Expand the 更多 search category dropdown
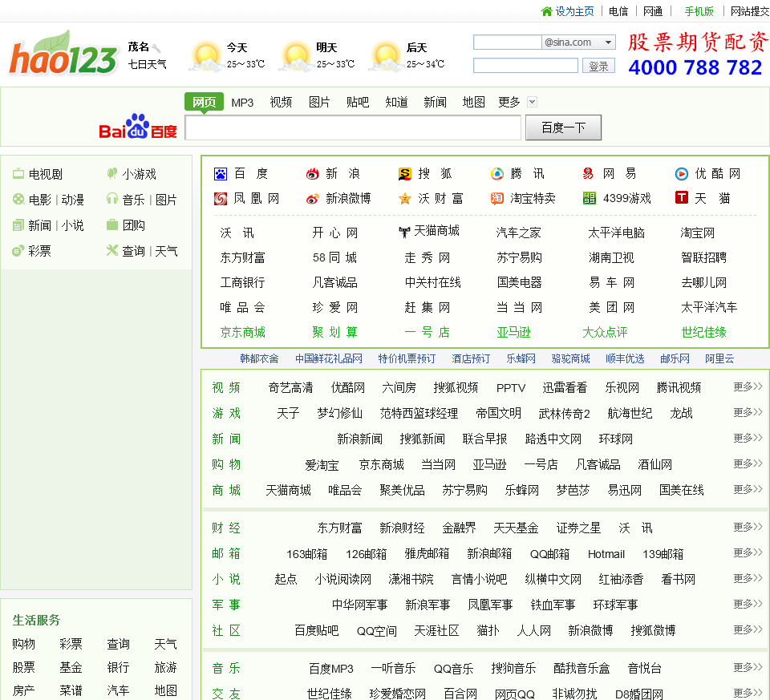 [x=532, y=102]
